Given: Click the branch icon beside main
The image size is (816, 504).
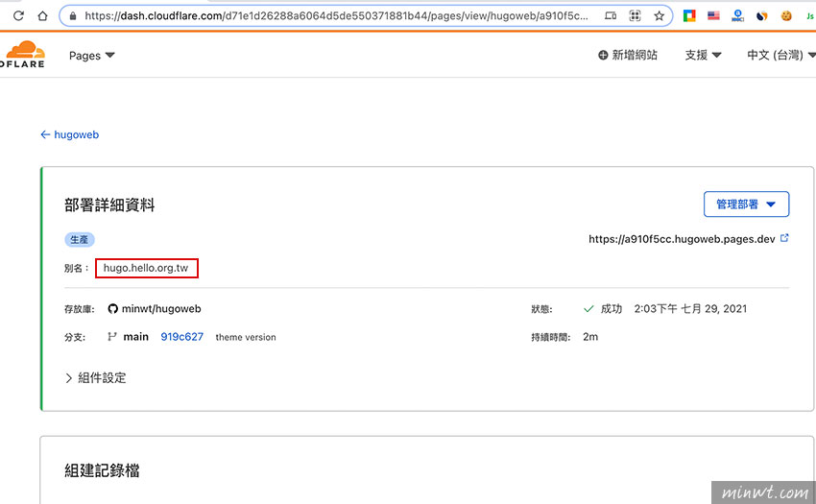Looking at the screenshot, I should (x=112, y=337).
